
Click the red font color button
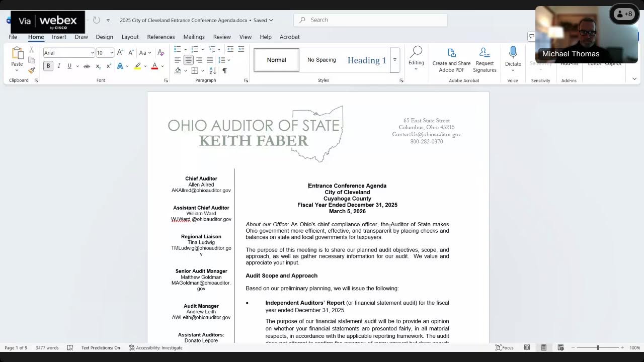click(154, 66)
